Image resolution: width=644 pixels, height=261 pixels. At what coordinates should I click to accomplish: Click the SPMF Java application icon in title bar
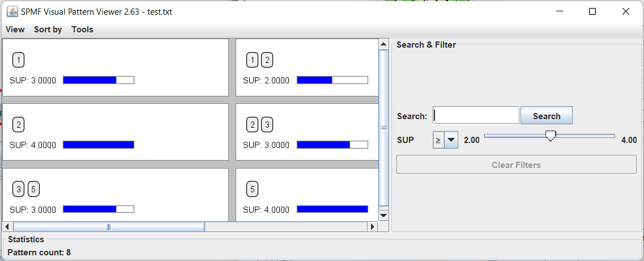[x=12, y=11]
